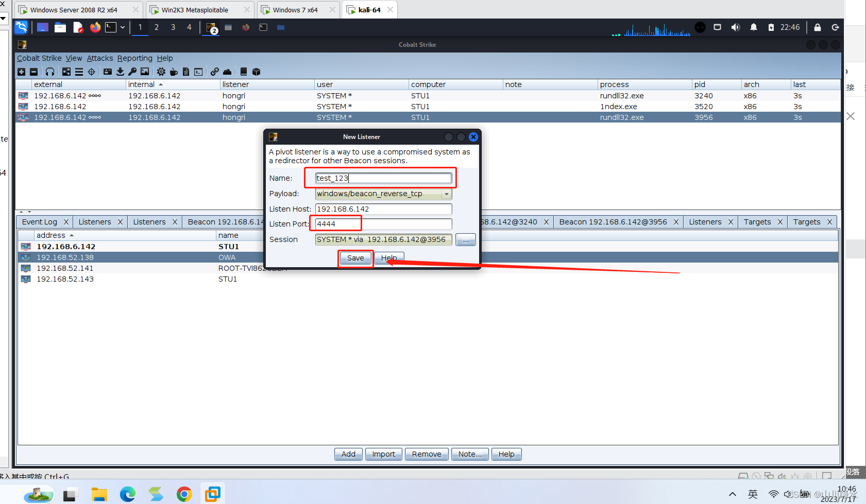Switch to Beacon 192.168.6.142@3956 tab
866x504 pixels.
click(613, 222)
